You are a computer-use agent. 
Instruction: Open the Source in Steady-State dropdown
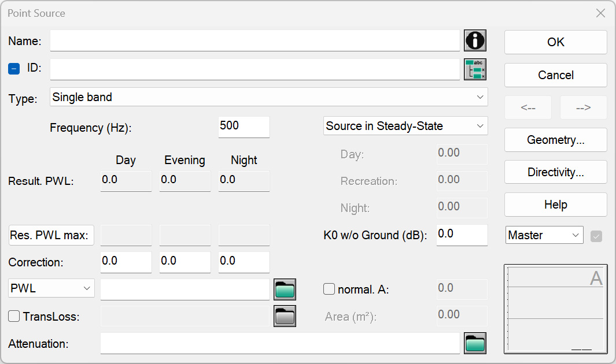405,126
